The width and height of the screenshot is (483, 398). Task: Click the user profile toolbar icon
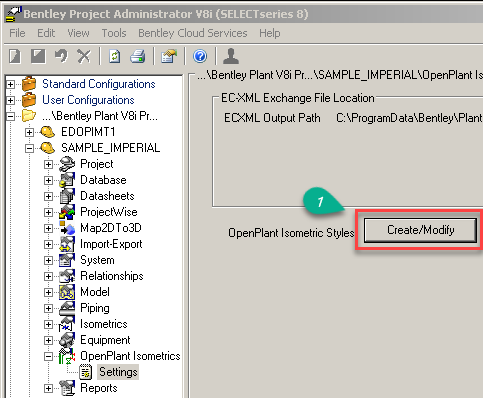click(231, 56)
